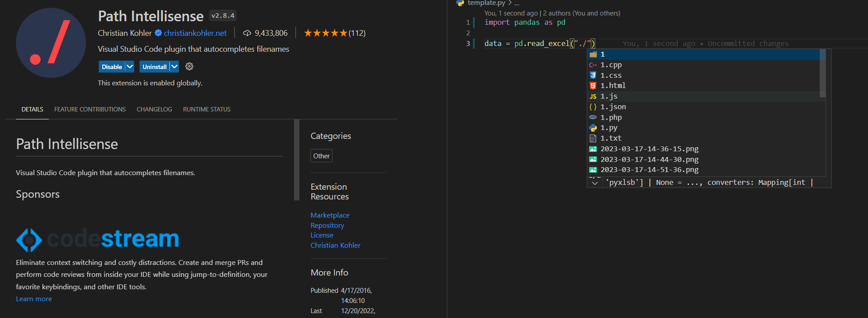Click the git blame authors annotation
This screenshot has height=318, width=868.
pos(552,13)
